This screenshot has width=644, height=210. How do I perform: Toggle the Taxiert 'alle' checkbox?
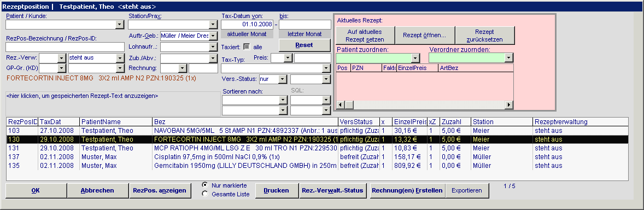pos(247,47)
